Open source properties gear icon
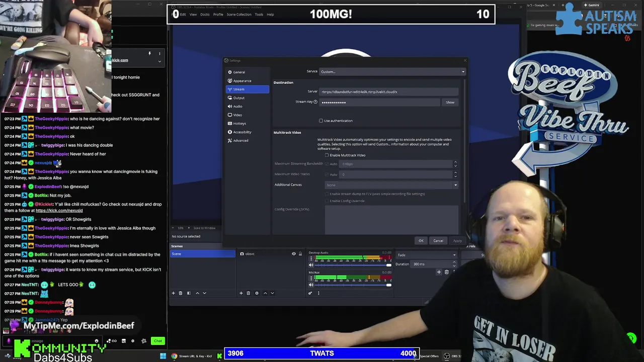644x362 pixels. (x=257, y=293)
